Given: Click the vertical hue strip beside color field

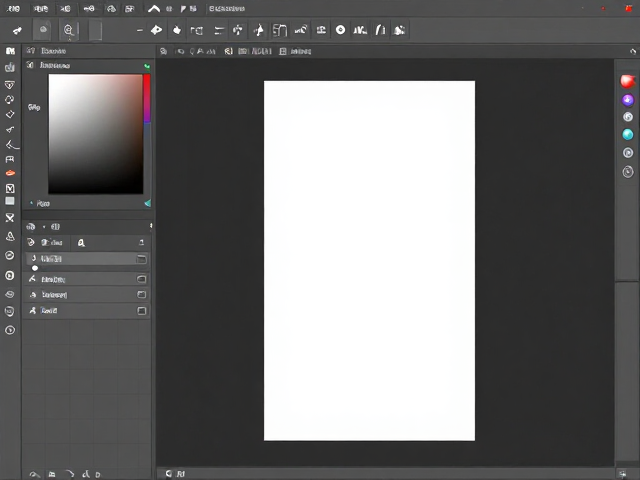Looking at the screenshot, I should [x=147, y=134].
